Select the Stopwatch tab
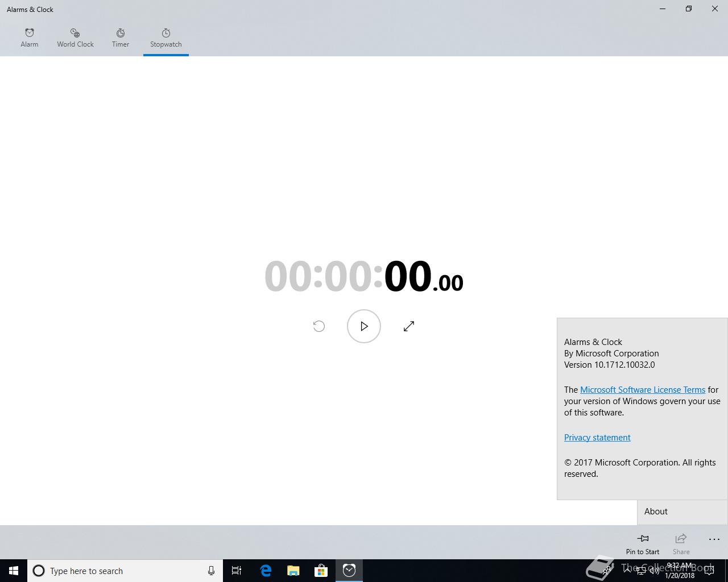 [166, 38]
